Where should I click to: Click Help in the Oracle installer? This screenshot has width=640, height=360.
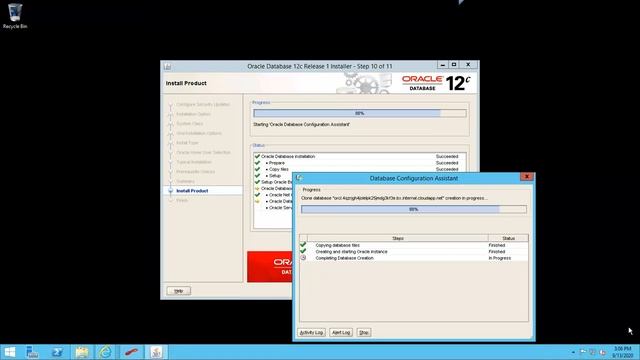click(179, 291)
